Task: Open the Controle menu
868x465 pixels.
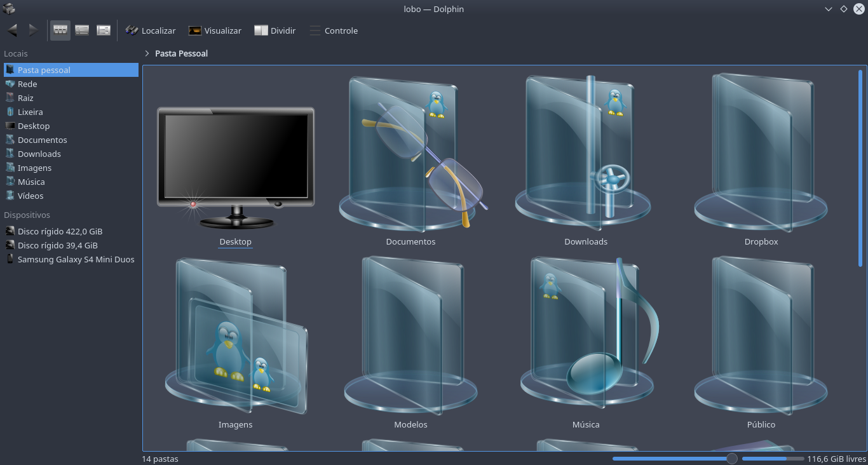Action: (x=334, y=30)
